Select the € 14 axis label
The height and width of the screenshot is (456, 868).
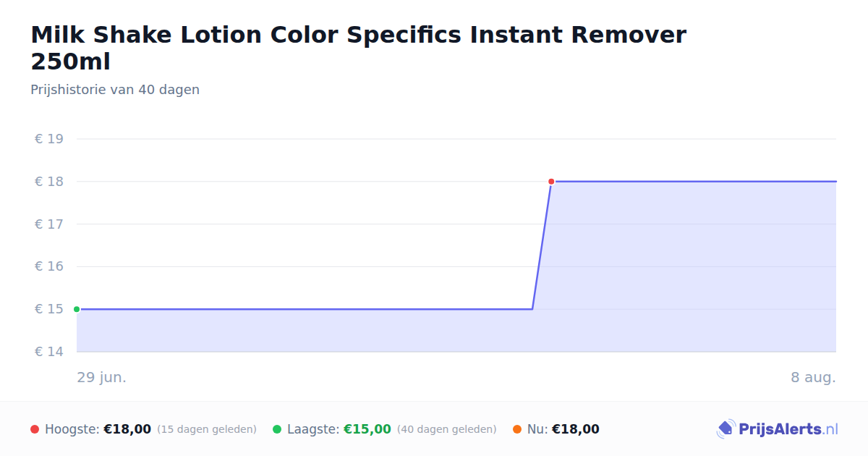coord(49,352)
